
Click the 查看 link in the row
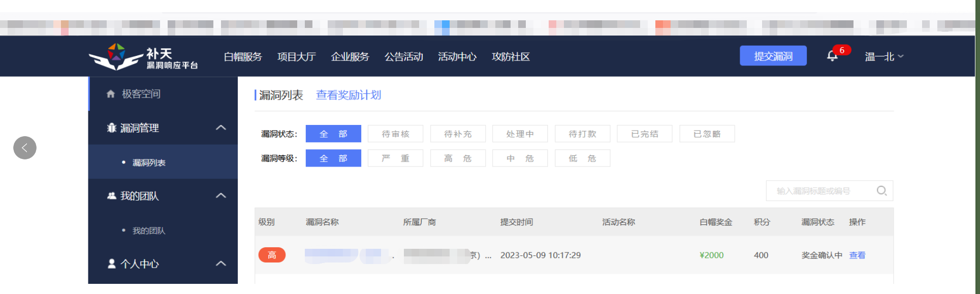point(858,255)
